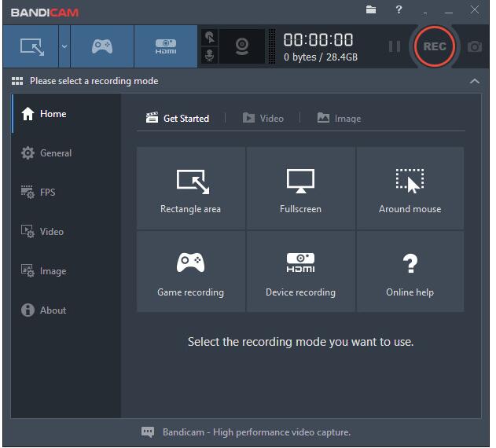Open help question mark in title bar
496x448 pixels.
coord(399,9)
